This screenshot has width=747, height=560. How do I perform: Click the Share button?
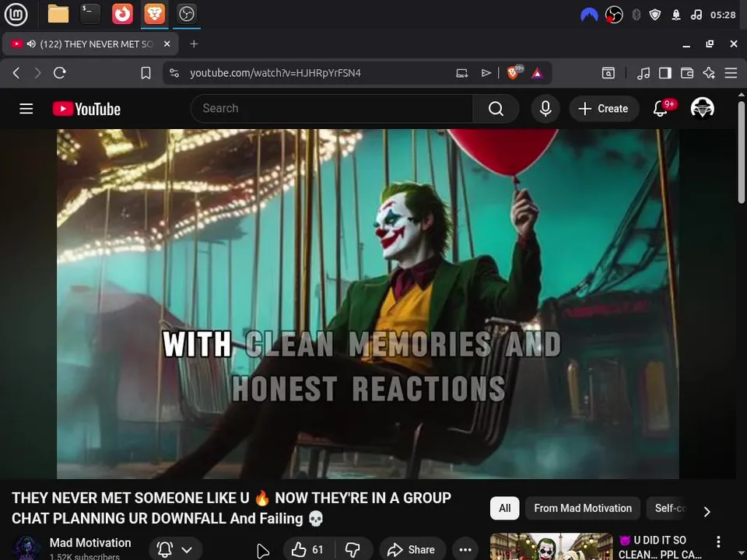tap(412, 550)
